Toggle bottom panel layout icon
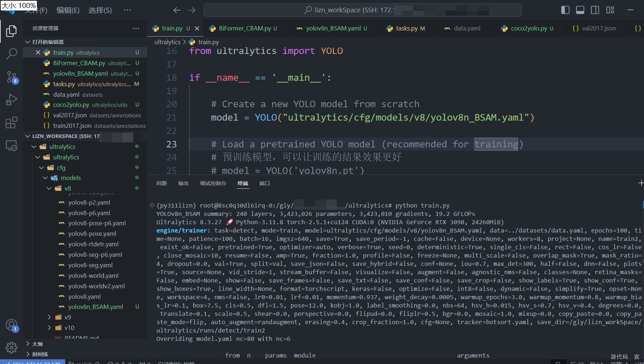 pyautogui.click(x=580, y=10)
